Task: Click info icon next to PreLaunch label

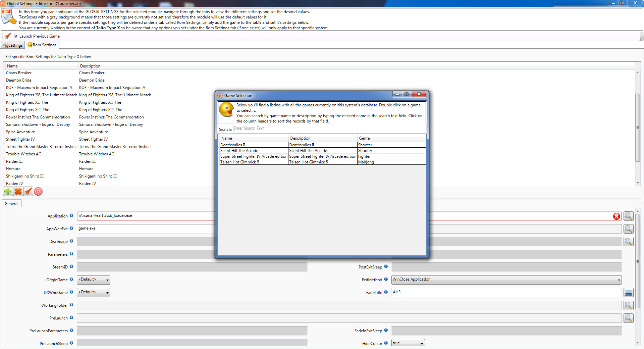Action: click(71, 317)
